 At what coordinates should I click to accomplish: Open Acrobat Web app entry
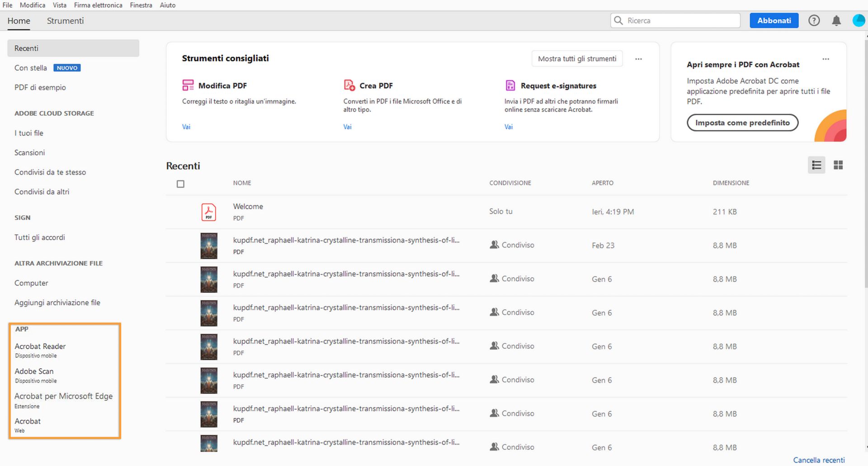pos(28,425)
